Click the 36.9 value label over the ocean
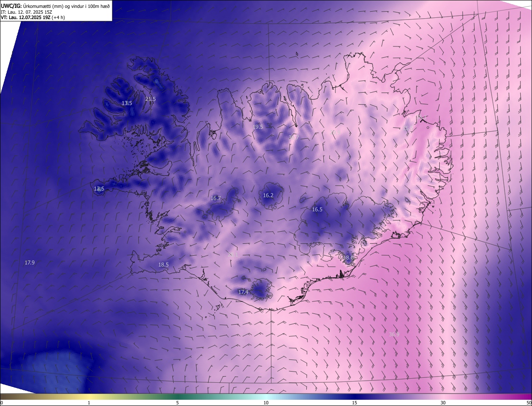Image resolution: width=532 pixels, height=406 pixels. pos(394,334)
